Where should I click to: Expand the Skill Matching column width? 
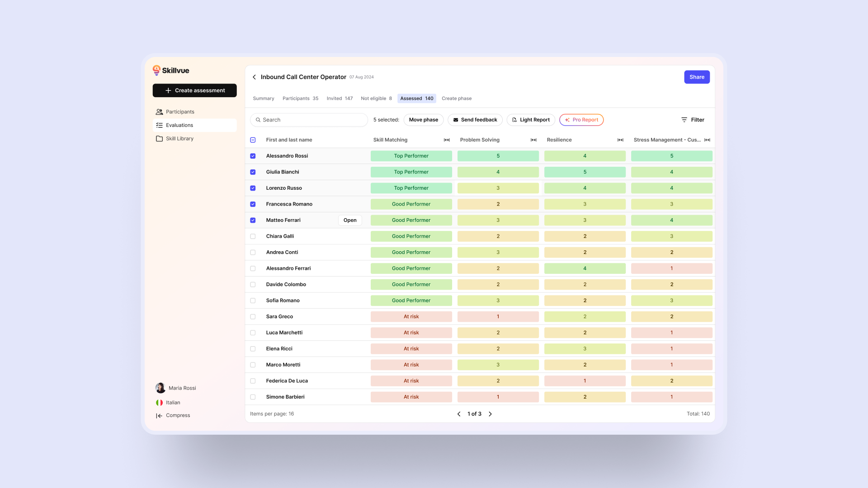(x=447, y=140)
